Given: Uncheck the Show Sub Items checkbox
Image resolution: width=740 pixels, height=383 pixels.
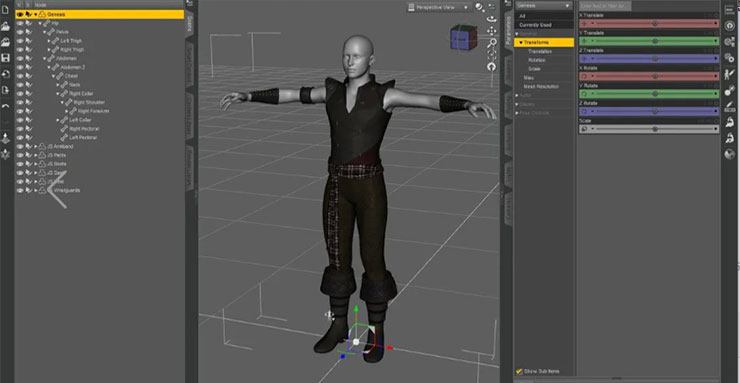Looking at the screenshot, I should 519,371.
